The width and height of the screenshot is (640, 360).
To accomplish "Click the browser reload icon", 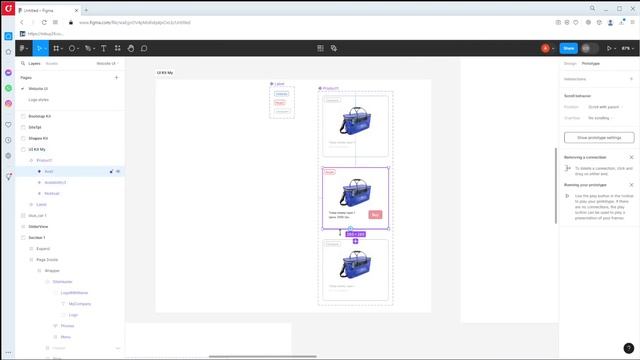I will 44,22.
